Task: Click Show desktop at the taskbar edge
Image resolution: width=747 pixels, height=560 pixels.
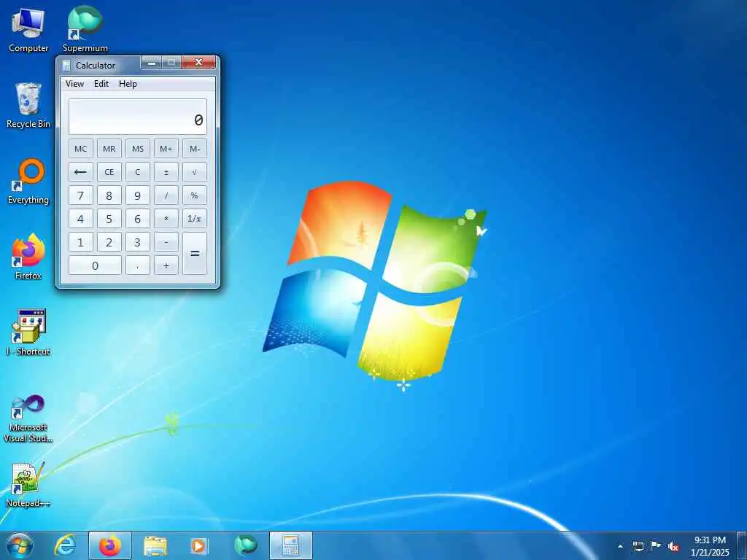Action: click(x=742, y=545)
